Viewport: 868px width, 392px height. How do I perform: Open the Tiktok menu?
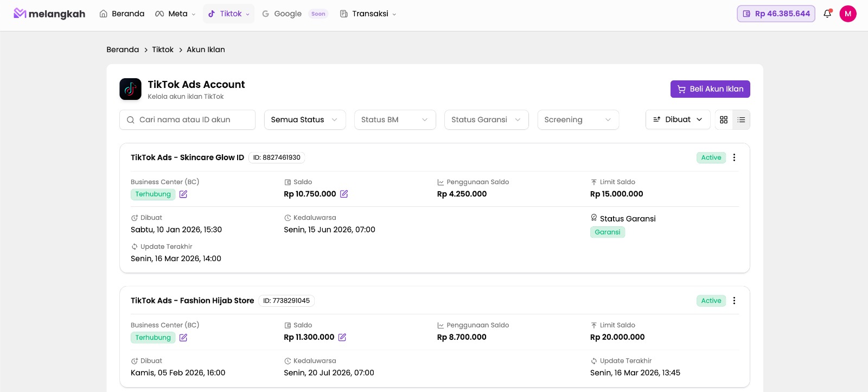coord(229,14)
